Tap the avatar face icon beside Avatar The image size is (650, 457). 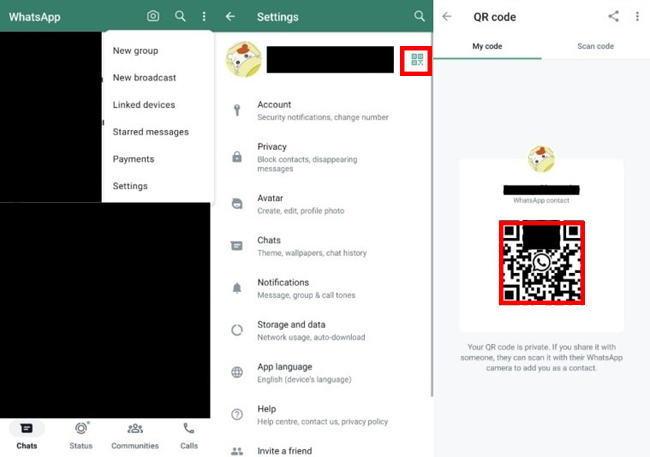[237, 204]
